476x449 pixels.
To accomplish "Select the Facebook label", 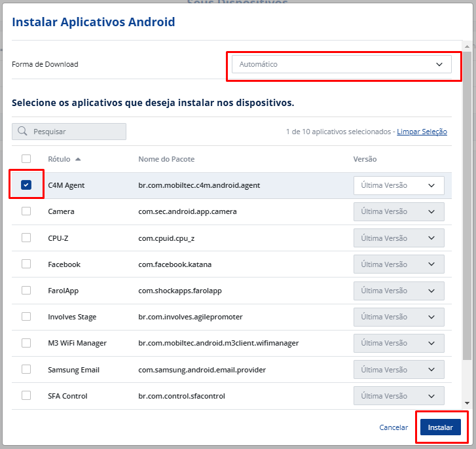I will coord(64,264).
